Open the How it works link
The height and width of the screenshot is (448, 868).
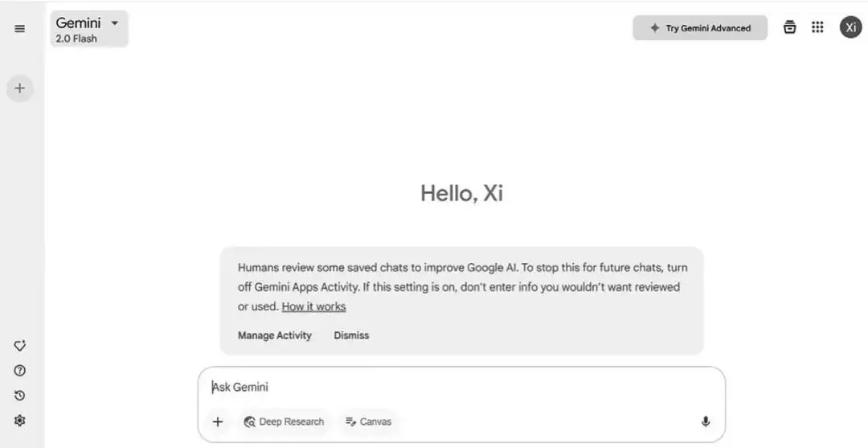click(313, 306)
